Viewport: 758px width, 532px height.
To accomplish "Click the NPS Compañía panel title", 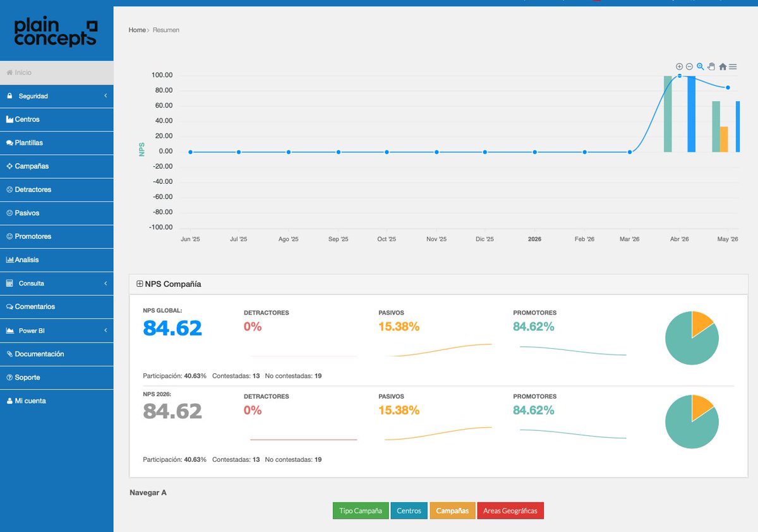I will point(173,284).
